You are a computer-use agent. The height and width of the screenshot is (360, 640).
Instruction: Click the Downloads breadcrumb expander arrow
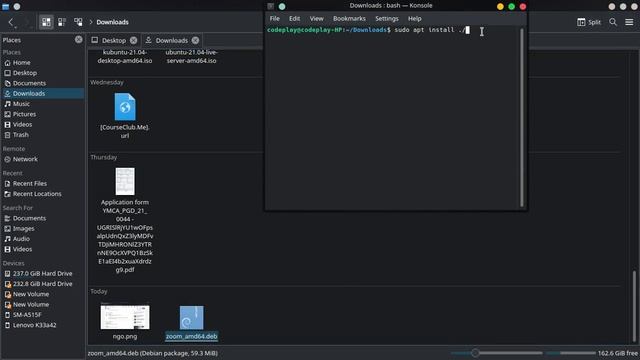(91, 22)
